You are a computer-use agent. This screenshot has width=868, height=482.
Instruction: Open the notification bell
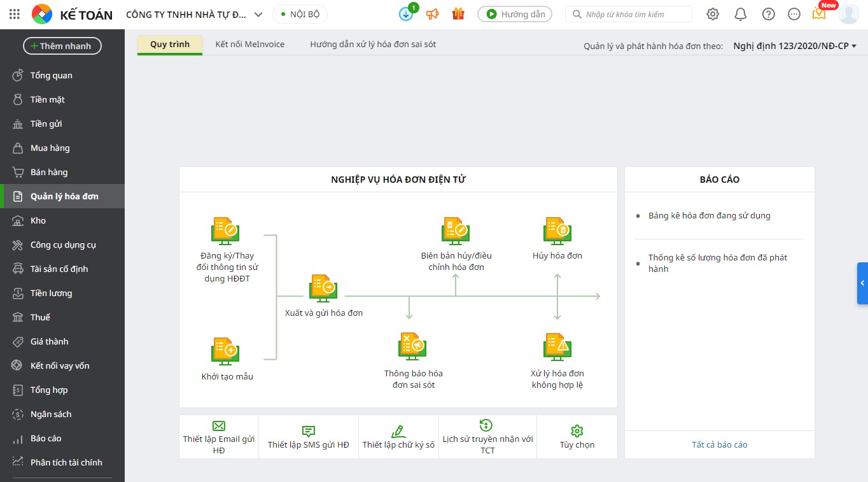[x=740, y=14]
